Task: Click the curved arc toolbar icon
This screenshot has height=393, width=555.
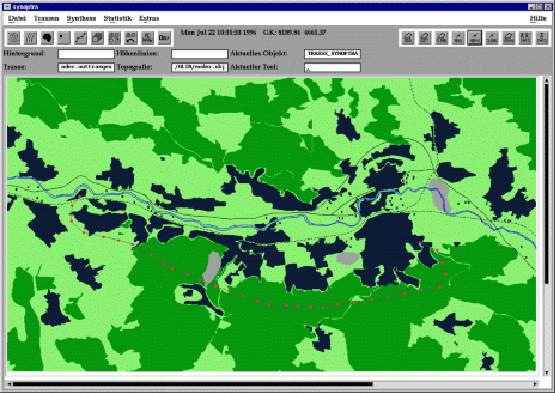Action: click(131, 38)
